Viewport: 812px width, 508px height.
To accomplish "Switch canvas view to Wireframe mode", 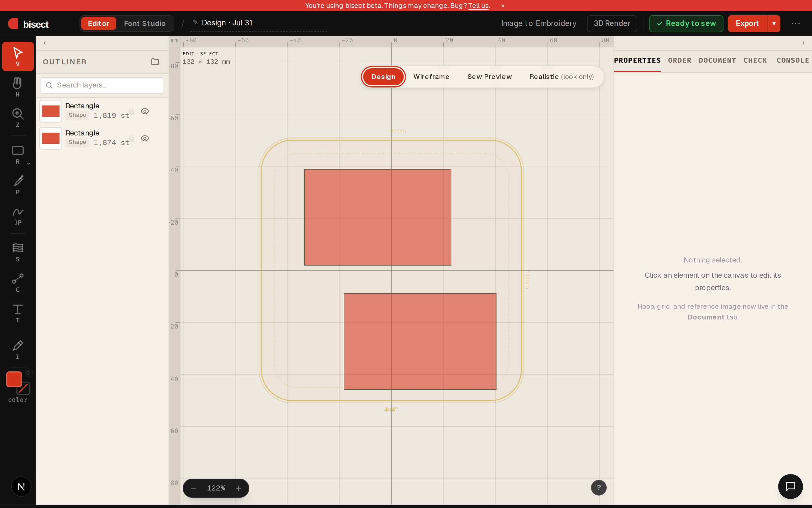I will tap(431, 76).
